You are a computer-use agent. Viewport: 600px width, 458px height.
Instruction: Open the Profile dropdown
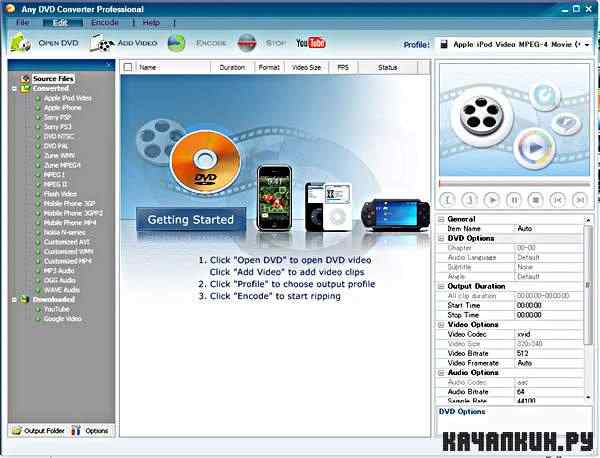(x=587, y=45)
